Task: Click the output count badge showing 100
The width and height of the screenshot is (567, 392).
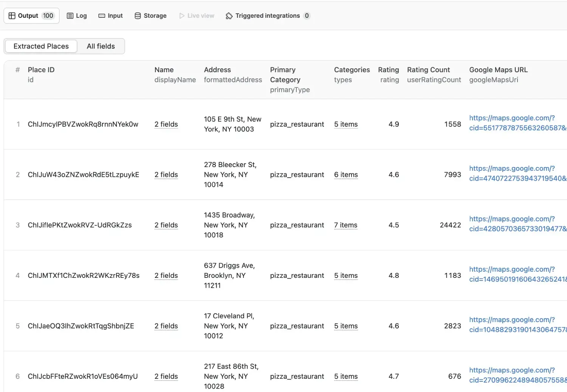Action: (x=48, y=15)
